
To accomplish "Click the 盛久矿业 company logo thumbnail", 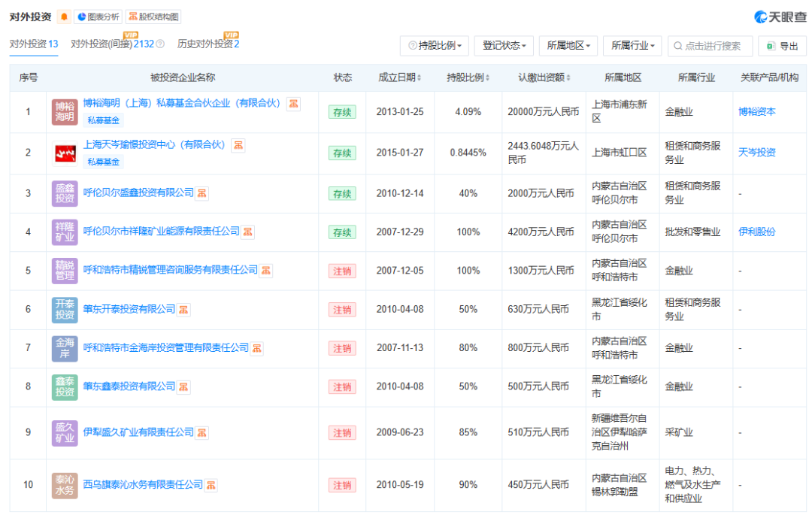I will click(x=65, y=433).
